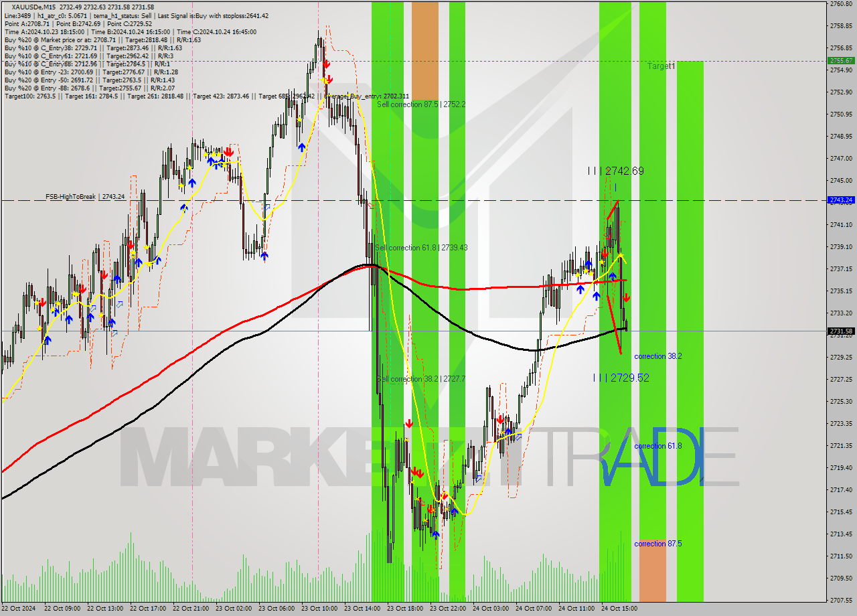Click the 2721.35 price axis value
The width and height of the screenshot is (857, 616).
[841, 445]
